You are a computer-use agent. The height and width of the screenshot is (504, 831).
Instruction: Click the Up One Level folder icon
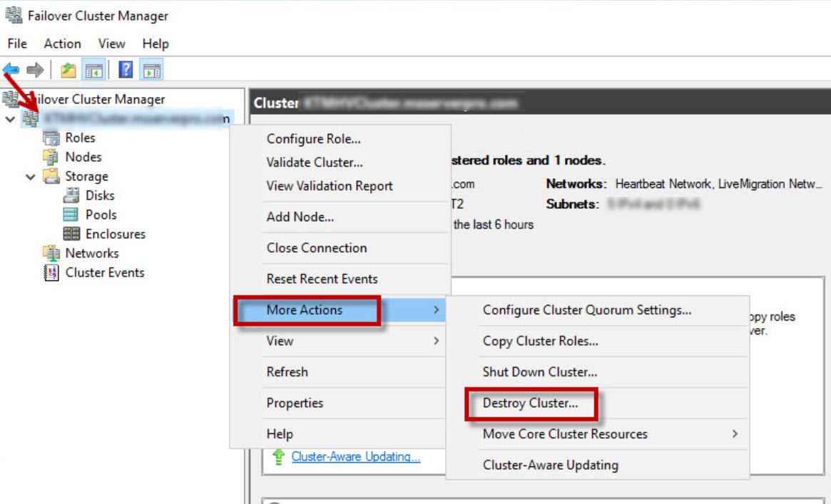coord(68,70)
